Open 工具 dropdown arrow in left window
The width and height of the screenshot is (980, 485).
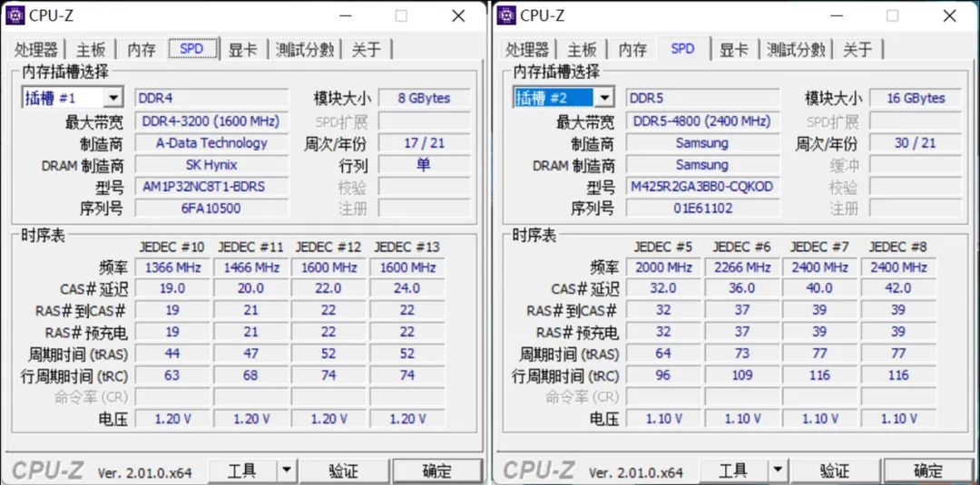pos(286,470)
